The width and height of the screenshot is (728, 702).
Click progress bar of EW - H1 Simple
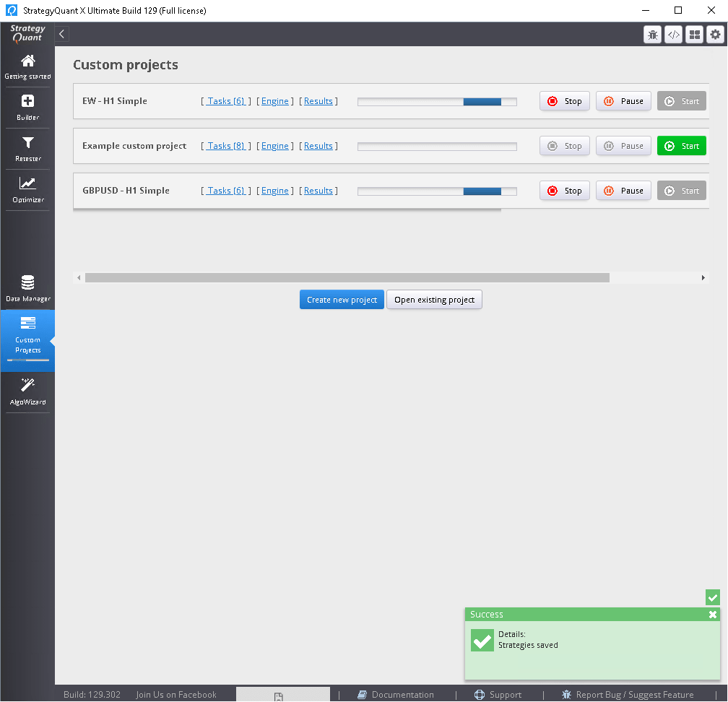pos(437,102)
